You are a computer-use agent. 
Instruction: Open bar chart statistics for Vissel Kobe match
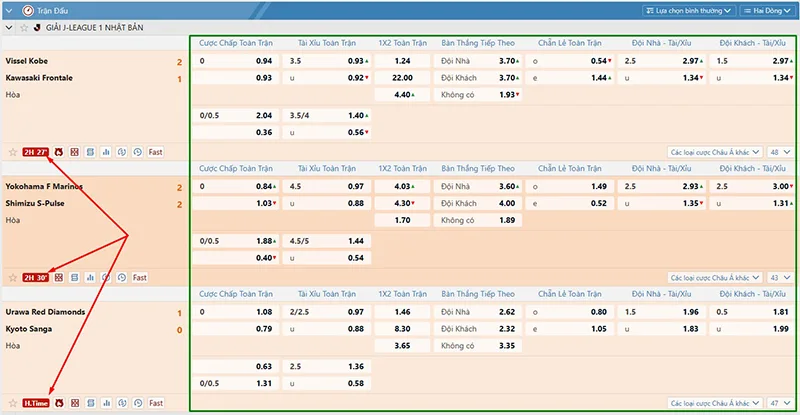tap(106, 152)
